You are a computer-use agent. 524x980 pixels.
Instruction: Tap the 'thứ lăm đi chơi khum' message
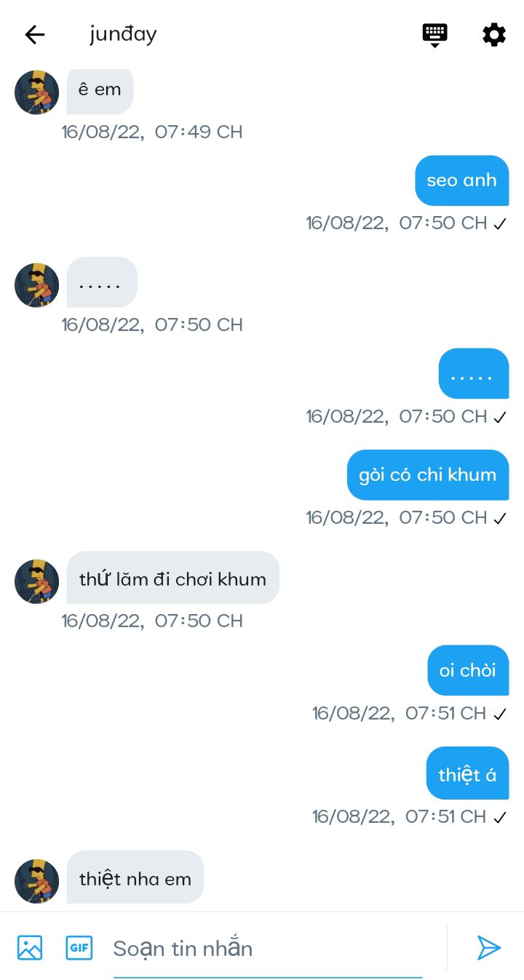pos(173,578)
